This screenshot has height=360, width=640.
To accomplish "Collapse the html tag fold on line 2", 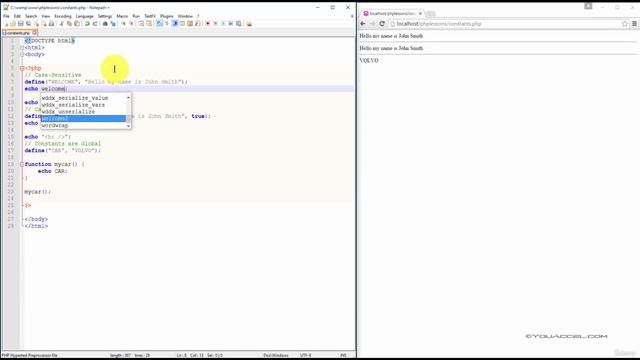I will click(22, 48).
